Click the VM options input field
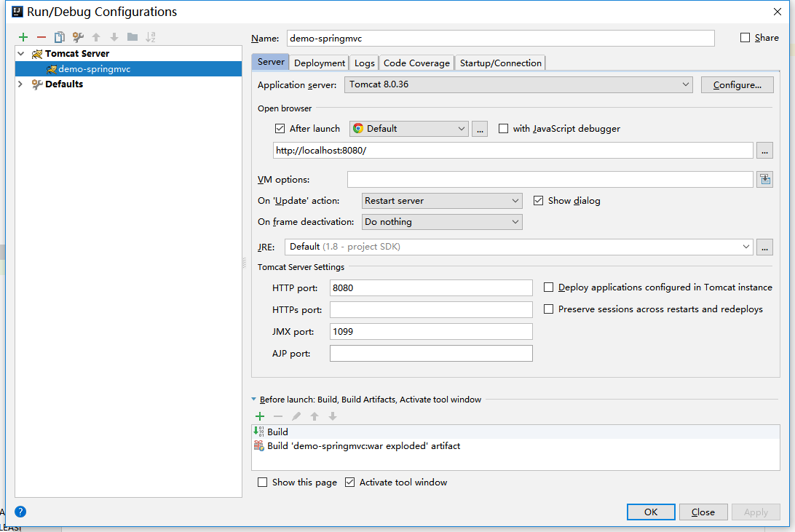The width and height of the screenshot is (795, 532). click(550, 179)
